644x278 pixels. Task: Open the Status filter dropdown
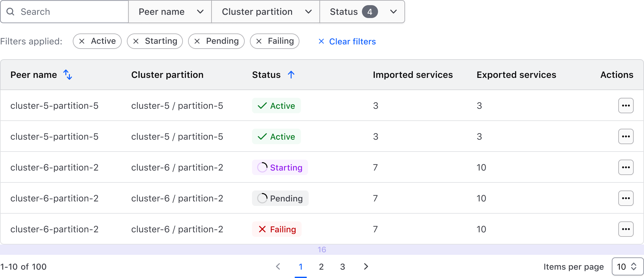(362, 12)
